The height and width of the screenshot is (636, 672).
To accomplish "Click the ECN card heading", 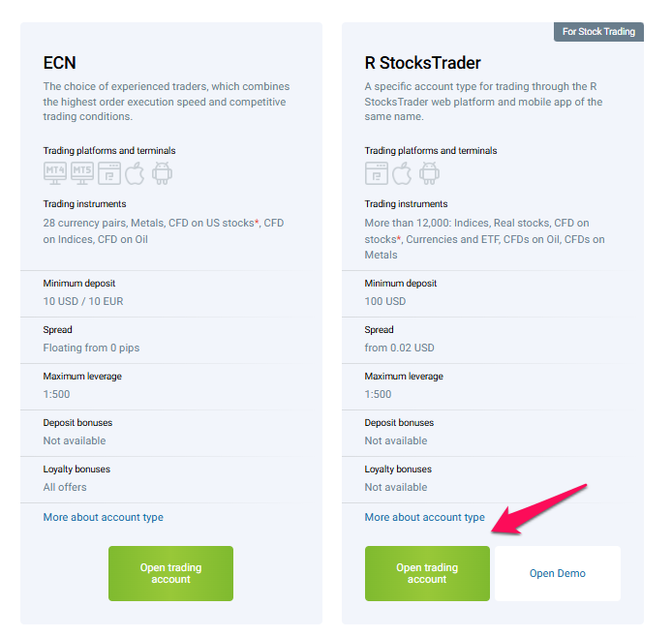I will (59, 63).
